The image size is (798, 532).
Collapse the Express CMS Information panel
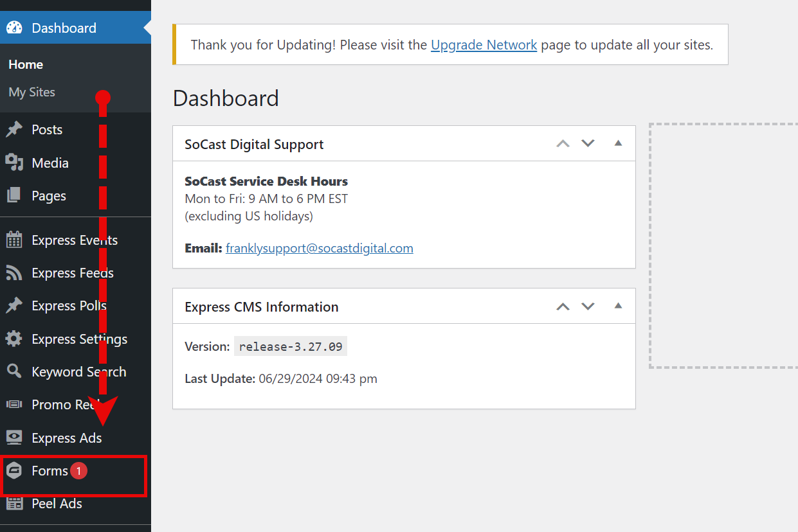(x=618, y=306)
